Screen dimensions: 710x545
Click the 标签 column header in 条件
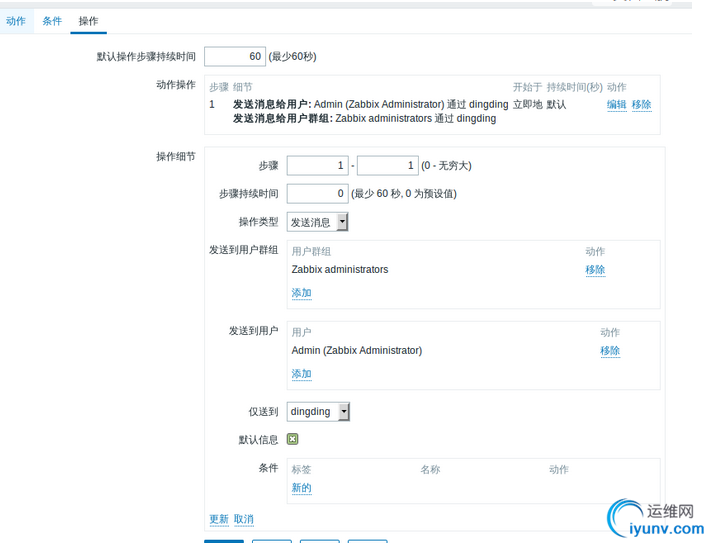tap(302, 470)
